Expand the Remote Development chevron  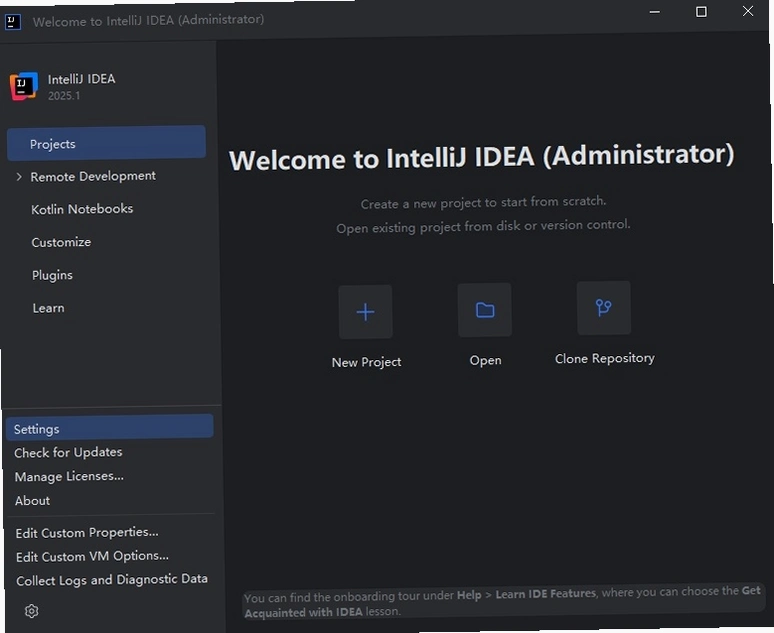coord(19,177)
